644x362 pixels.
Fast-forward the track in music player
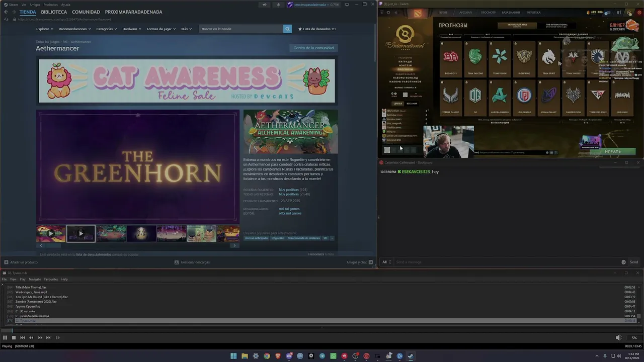click(40, 338)
